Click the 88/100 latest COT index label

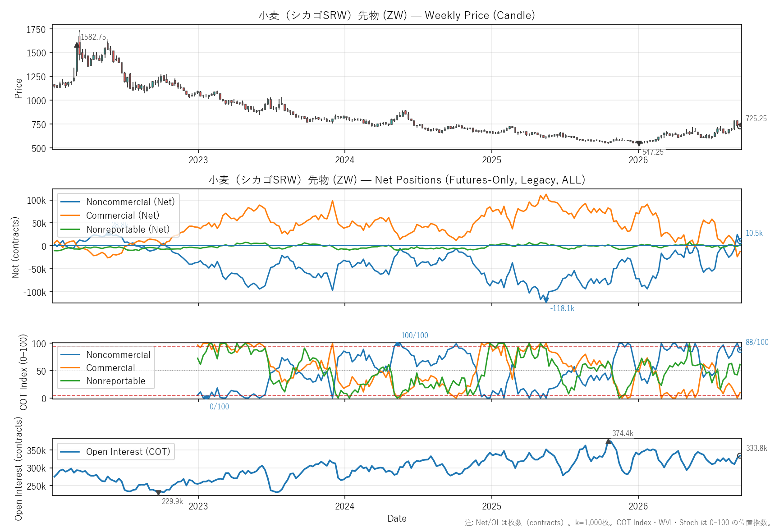[757, 342]
